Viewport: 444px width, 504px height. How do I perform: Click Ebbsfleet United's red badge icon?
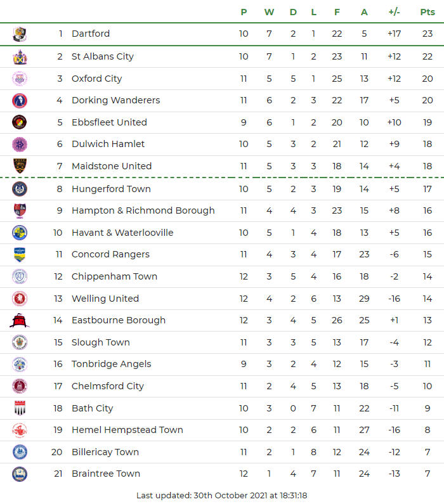(20, 122)
